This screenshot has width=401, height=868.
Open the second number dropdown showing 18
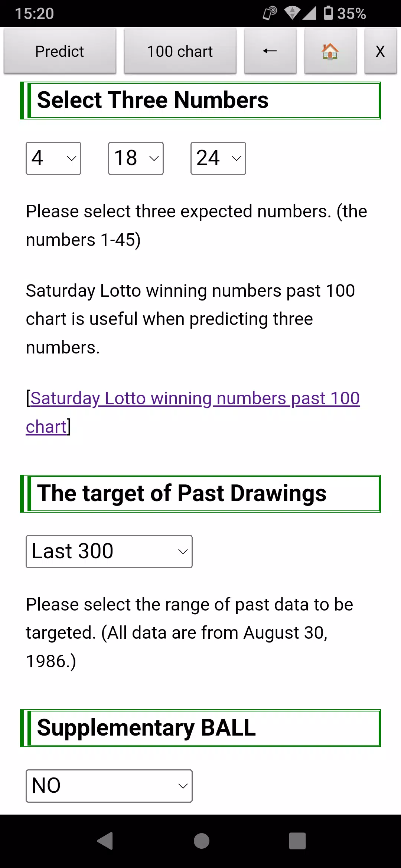point(136,158)
